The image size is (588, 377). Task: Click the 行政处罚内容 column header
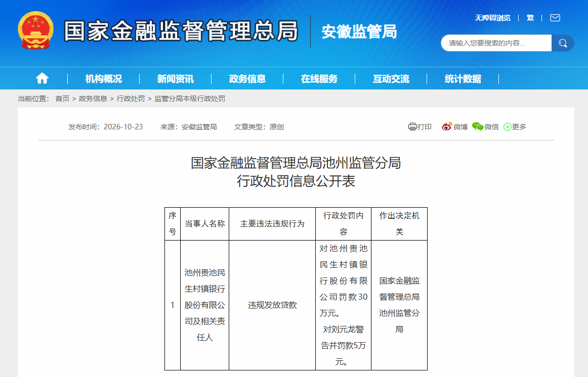[x=344, y=224]
